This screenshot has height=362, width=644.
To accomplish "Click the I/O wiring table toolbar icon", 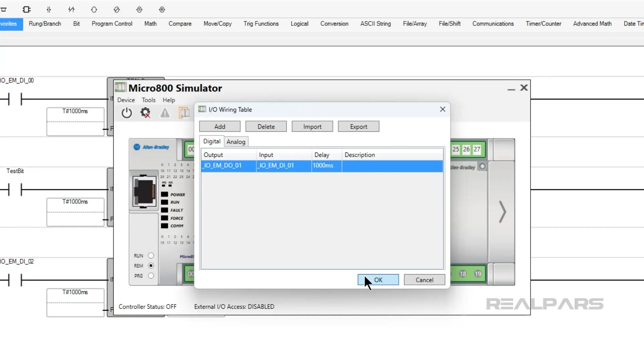I will coord(184,113).
